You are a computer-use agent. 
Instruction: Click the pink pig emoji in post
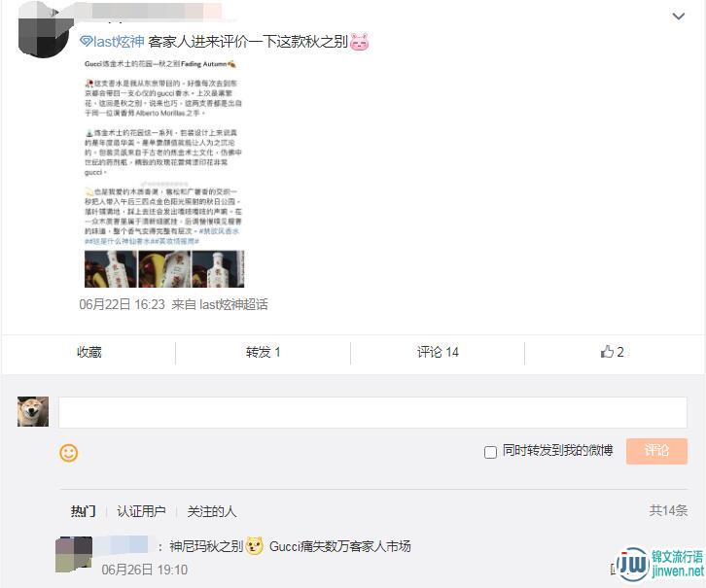[x=359, y=42]
